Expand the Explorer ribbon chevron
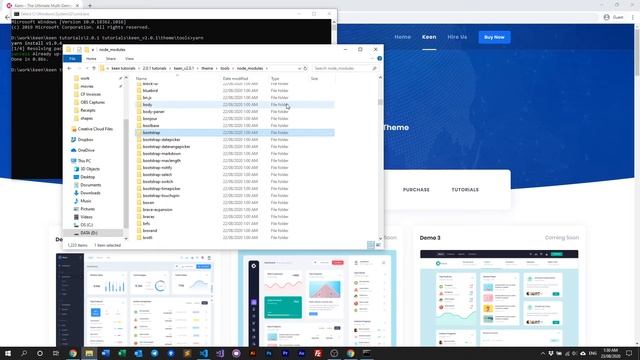 click(372, 59)
